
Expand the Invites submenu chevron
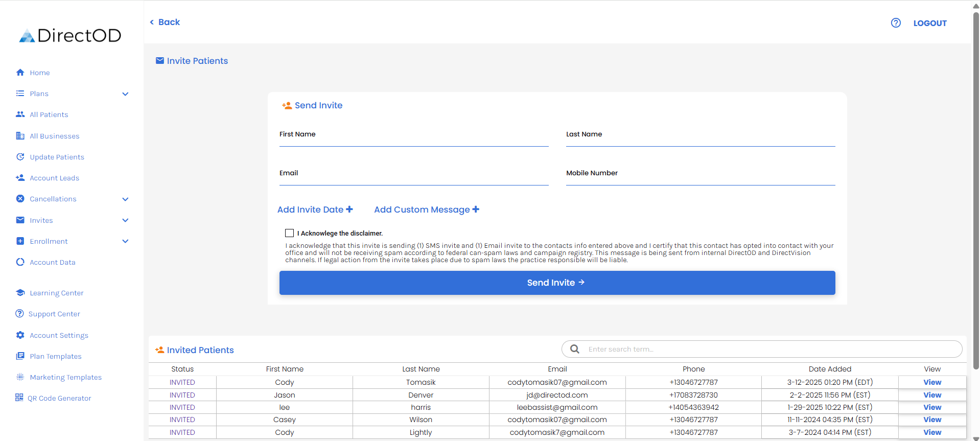click(x=125, y=220)
